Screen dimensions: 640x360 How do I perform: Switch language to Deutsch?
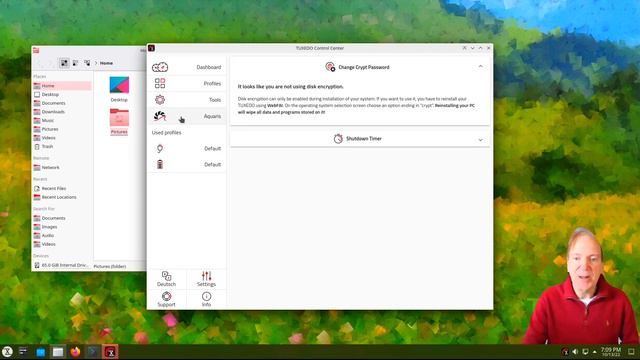(167, 279)
